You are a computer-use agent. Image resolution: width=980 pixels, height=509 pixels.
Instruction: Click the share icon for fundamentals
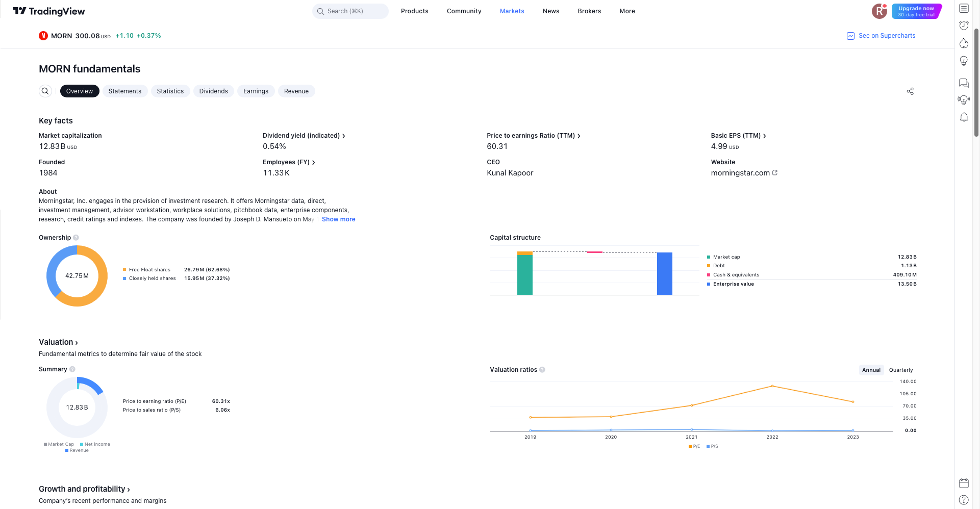[x=910, y=91]
